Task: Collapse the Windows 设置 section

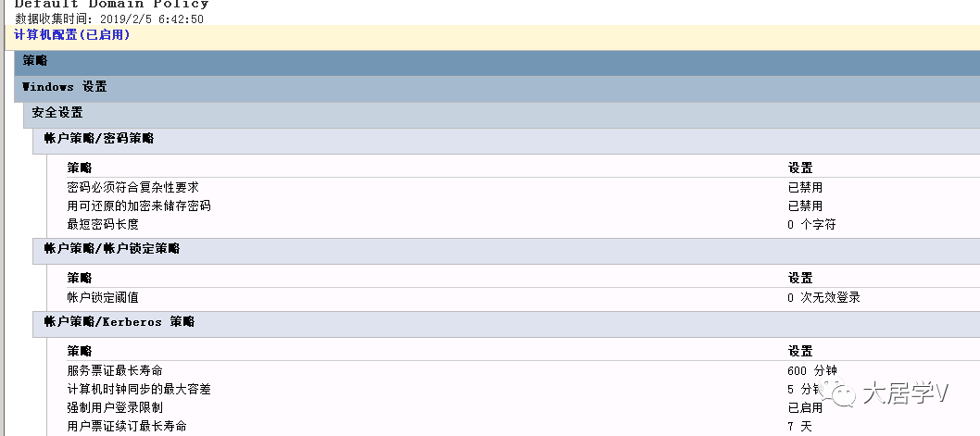Action: click(x=496, y=87)
